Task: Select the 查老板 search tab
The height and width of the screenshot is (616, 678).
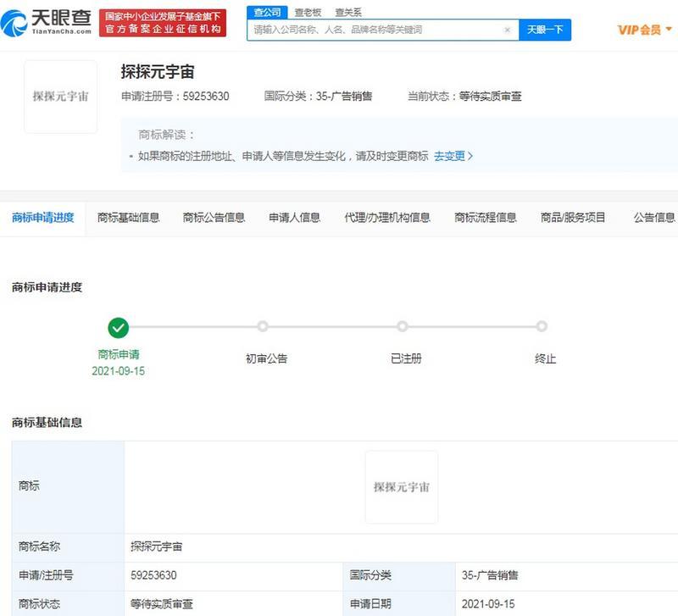Action: [x=308, y=13]
